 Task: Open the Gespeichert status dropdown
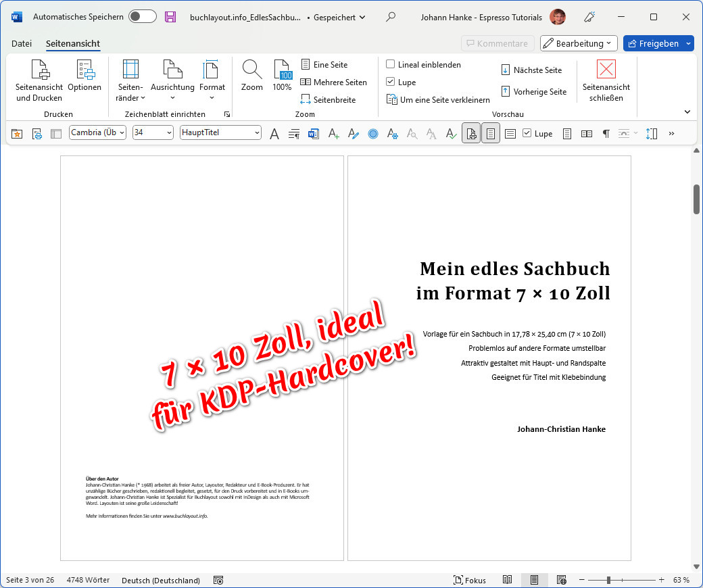339,17
